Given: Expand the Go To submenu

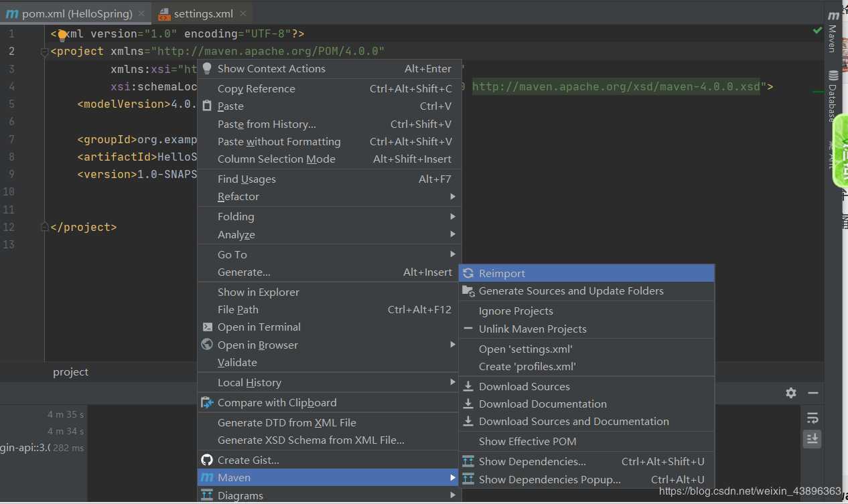Looking at the screenshot, I should point(328,254).
